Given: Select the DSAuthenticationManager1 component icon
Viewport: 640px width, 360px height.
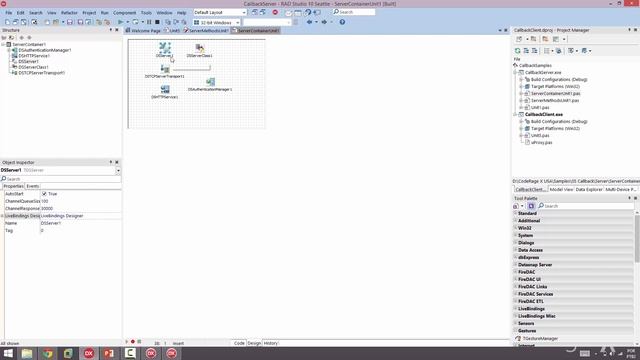Looking at the screenshot, I should pos(210,82).
